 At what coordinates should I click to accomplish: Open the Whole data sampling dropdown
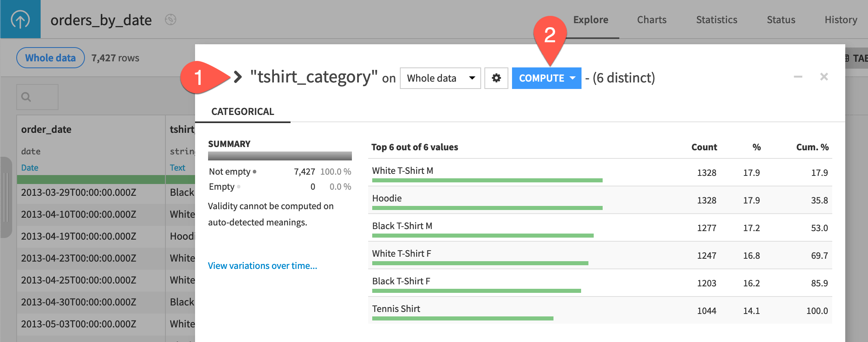[x=441, y=78]
